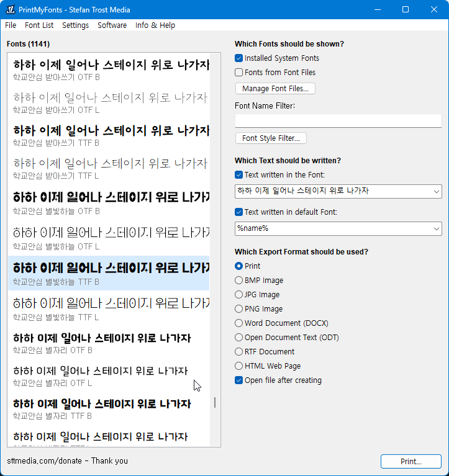Expand the %name% dropdown arrow
Image resolution: width=449 pixels, height=476 pixels.
point(436,228)
